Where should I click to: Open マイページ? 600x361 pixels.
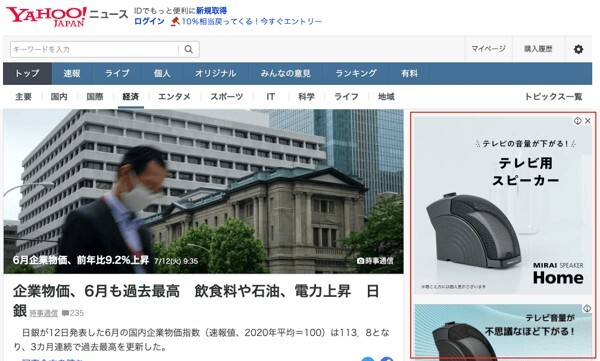point(488,49)
